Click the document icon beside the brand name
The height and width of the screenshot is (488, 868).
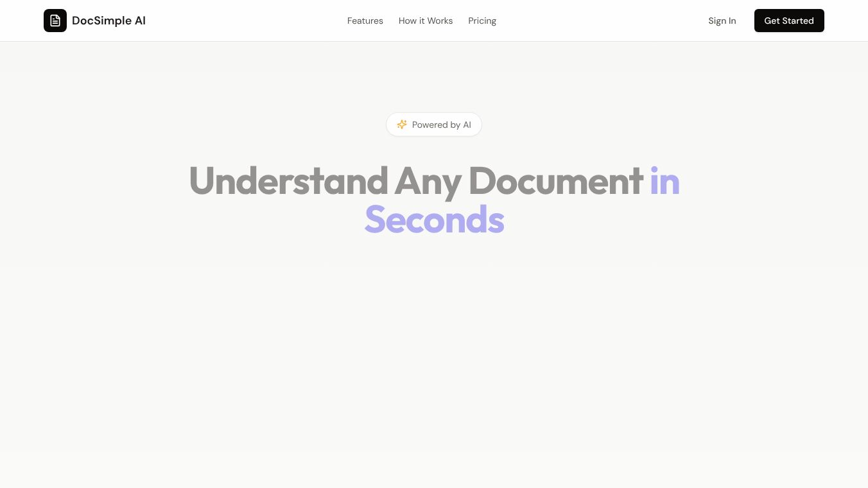pyautogui.click(x=55, y=21)
